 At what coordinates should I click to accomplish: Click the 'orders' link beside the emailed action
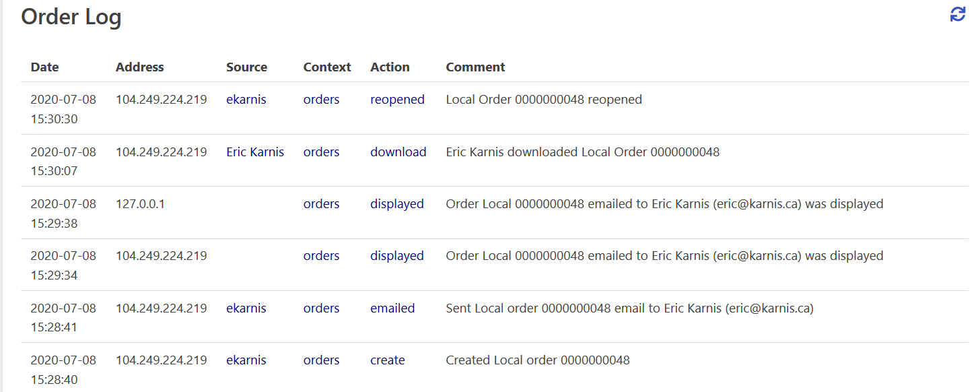pyautogui.click(x=321, y=308)
